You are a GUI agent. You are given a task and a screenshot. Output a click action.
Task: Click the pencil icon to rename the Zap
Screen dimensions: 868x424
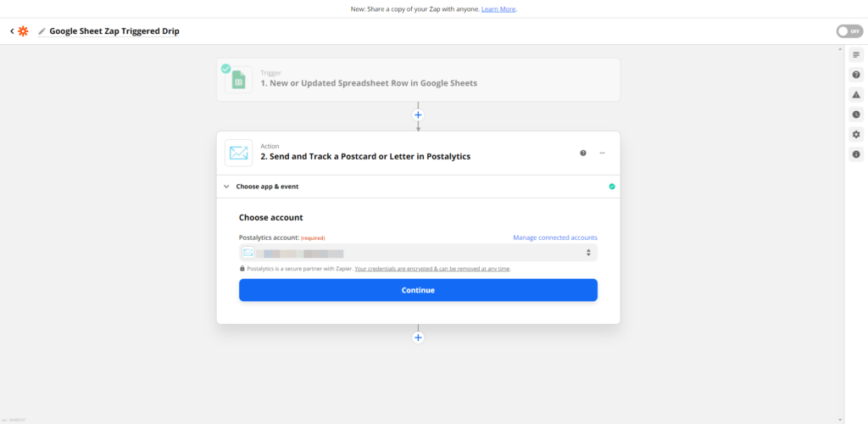[42, 31]
